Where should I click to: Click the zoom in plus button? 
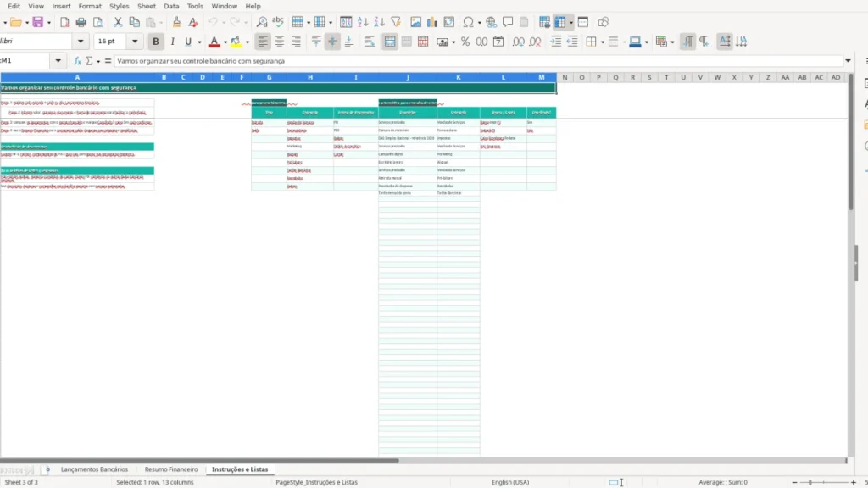(853, 482)
